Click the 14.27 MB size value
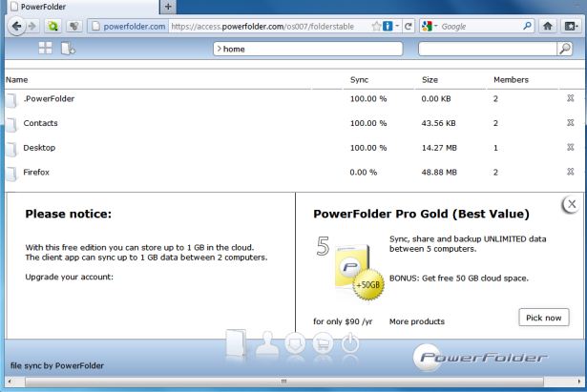 [439, 148]
